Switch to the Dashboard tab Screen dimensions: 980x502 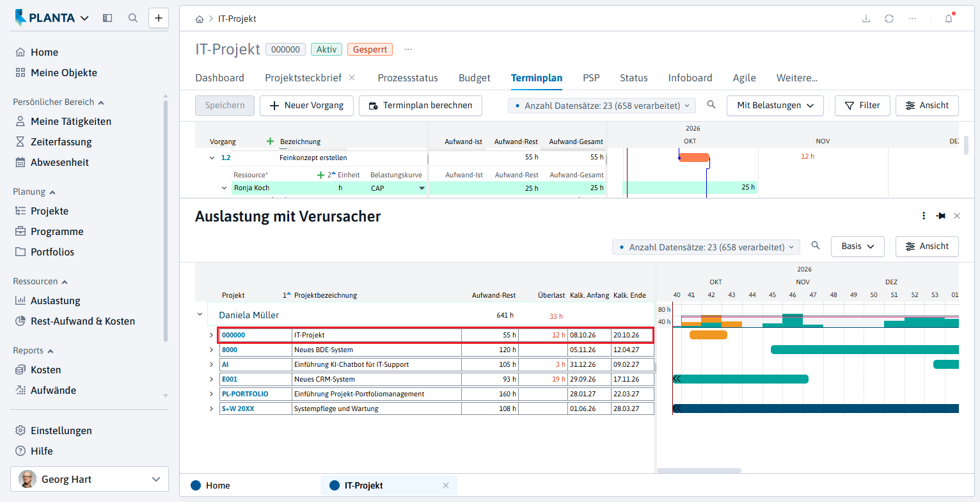coord(219,78)
